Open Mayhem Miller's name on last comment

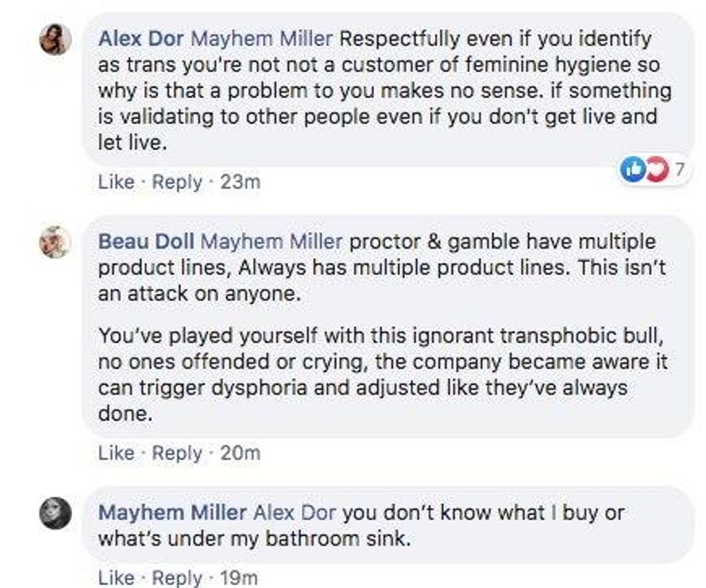tap(171, 512)
